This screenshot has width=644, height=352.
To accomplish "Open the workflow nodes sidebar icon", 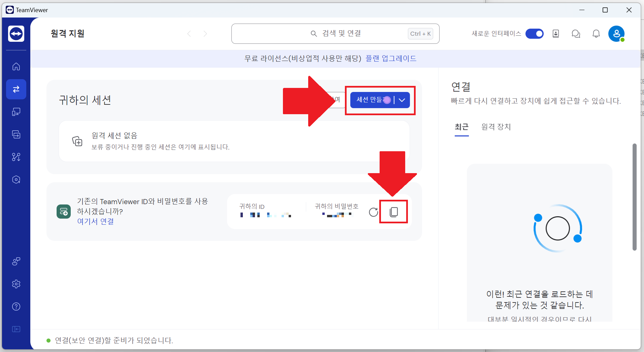I will pyautogui.click(x=16, y=157).
